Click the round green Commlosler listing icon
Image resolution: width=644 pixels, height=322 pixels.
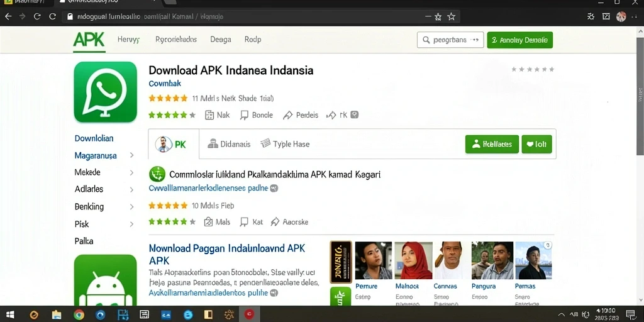(x=157, y=175)
